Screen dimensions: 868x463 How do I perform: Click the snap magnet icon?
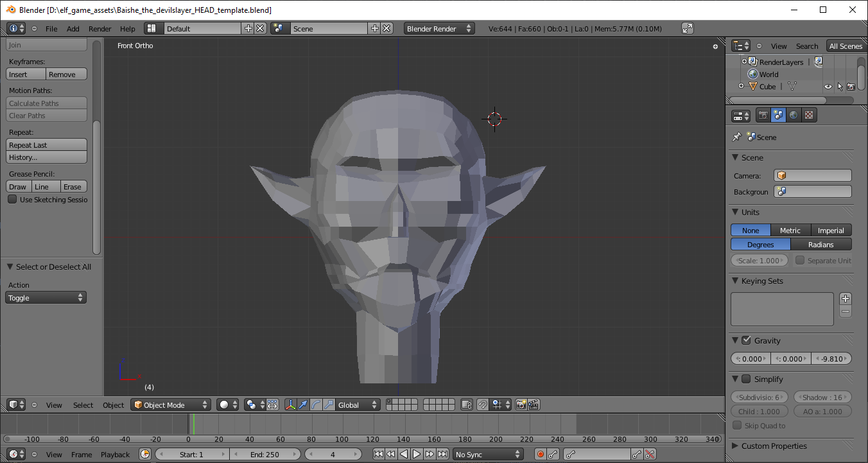tap(483, 405)
